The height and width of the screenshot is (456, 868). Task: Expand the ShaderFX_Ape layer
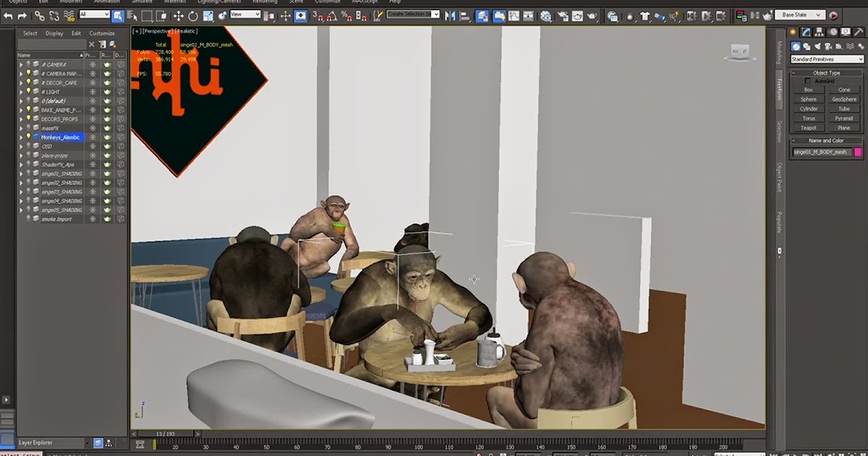point(21,164)
